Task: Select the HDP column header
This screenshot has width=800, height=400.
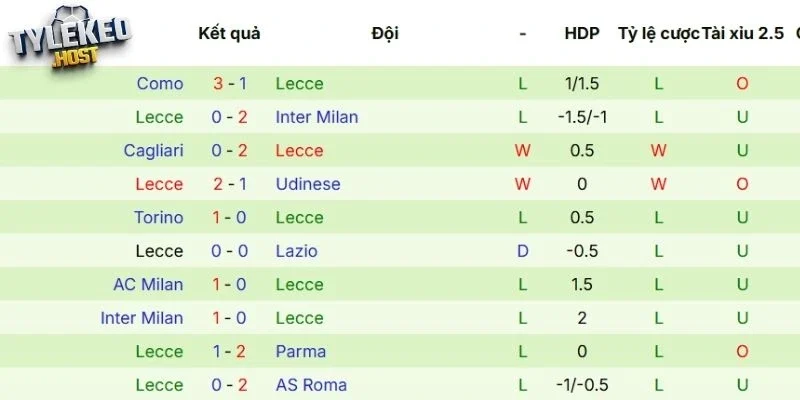Action: (x=581, y=33)
